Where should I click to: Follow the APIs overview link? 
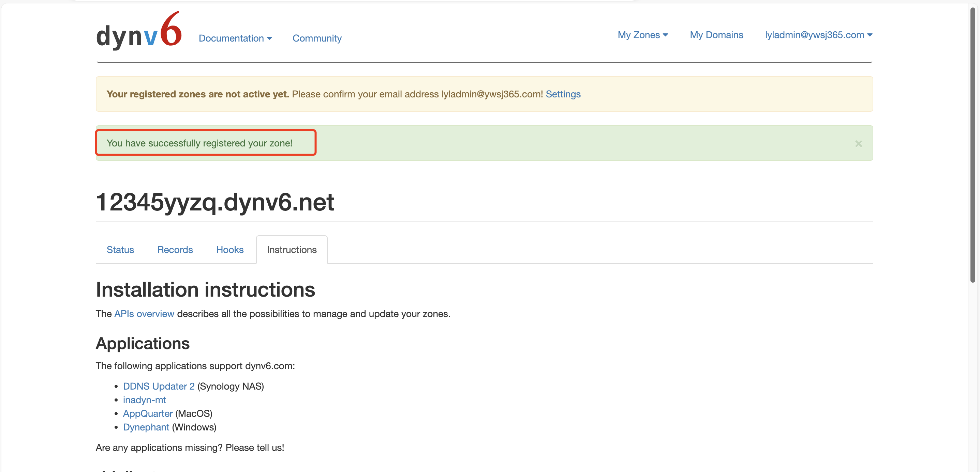[x=144, y=314]
